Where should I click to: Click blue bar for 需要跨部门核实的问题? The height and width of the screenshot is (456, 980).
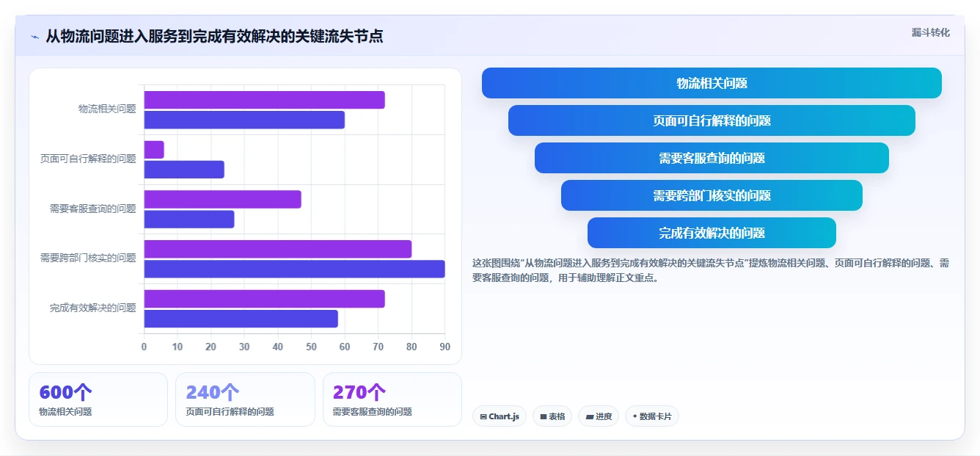[x=294, y=269]
